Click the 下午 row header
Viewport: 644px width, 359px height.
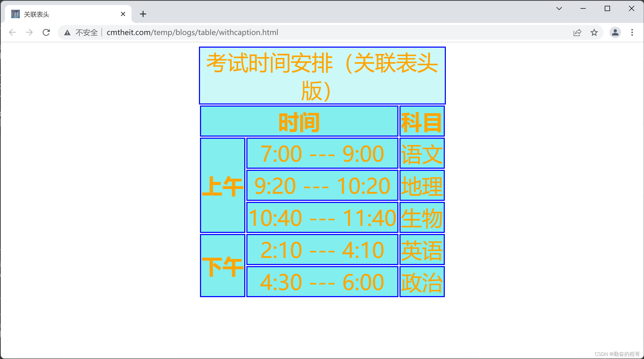coord(223,266)
